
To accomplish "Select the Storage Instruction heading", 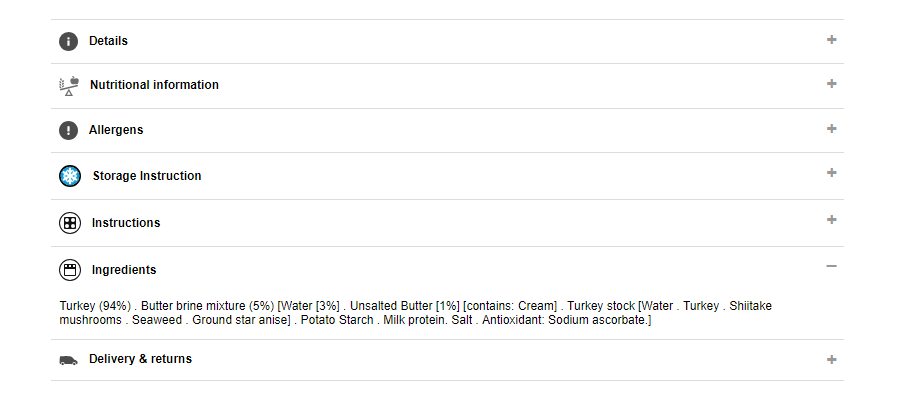I will click(x=147, y=176).
